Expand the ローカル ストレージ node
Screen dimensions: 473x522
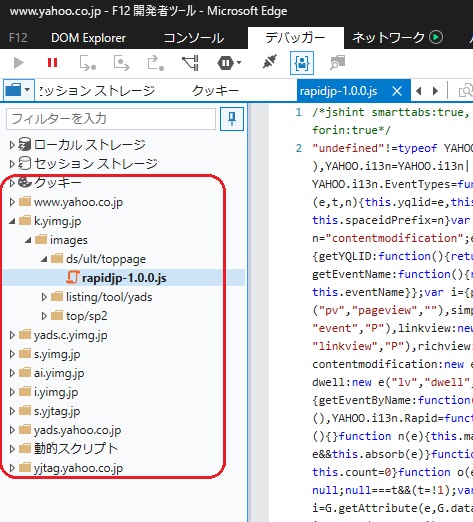click(12, 145)
